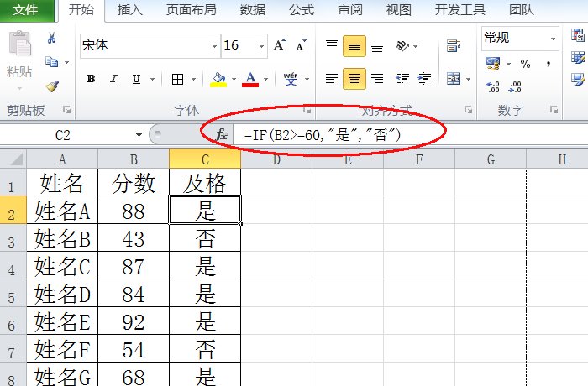Switch to 页面布局 tab
The image size is (588, 386).
tap(192, 10)
